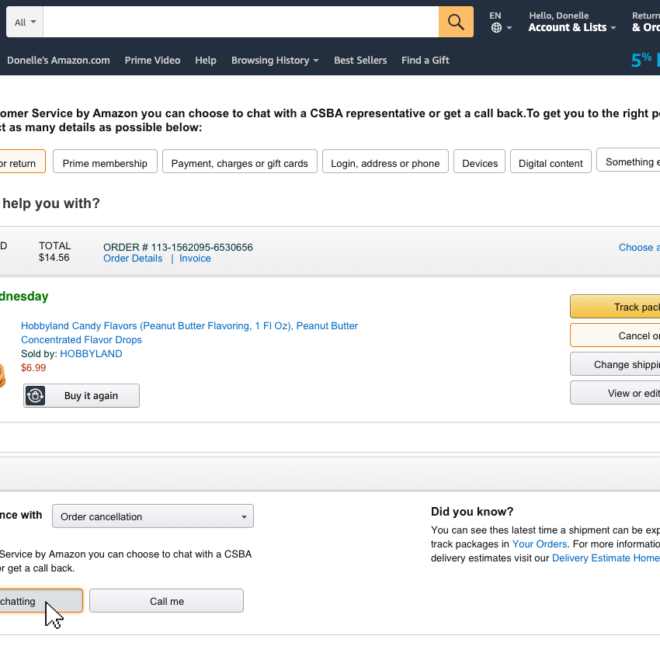Select the Prime membership topic
The height and width of the screenshot is (660, 660).
(105, 163)
